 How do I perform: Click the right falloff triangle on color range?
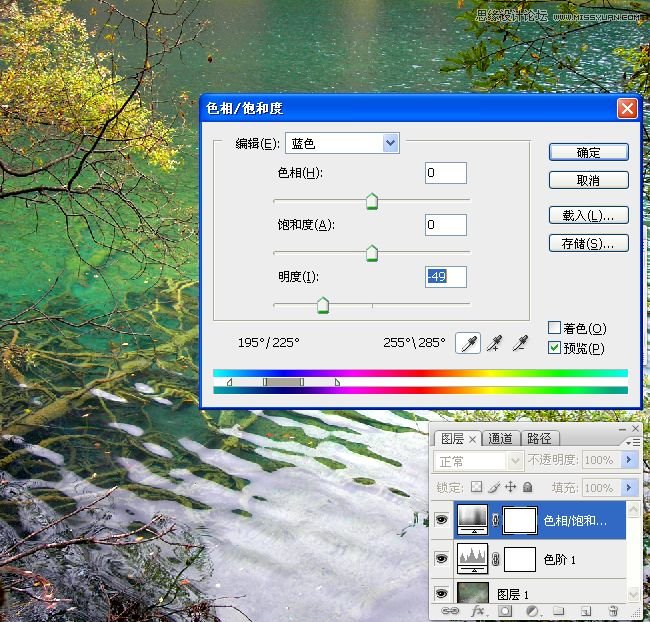[337, 382]
